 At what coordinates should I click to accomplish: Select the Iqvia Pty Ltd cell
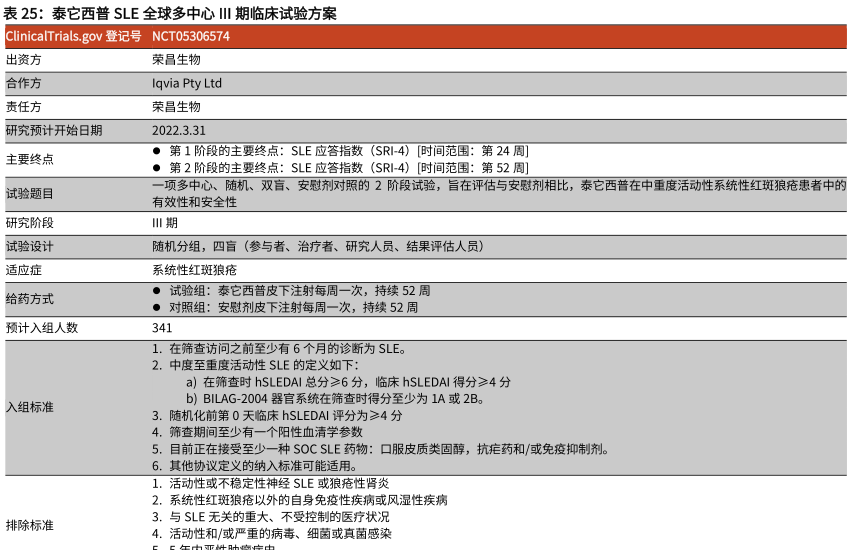click(x=187, y=83)
